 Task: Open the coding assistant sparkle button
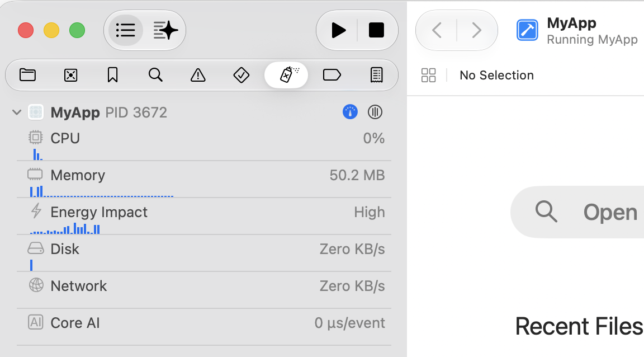(165, 30)
